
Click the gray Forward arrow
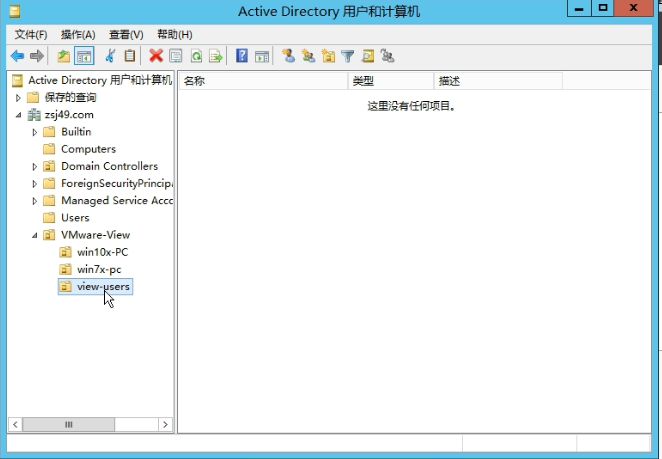coord(37,56)
